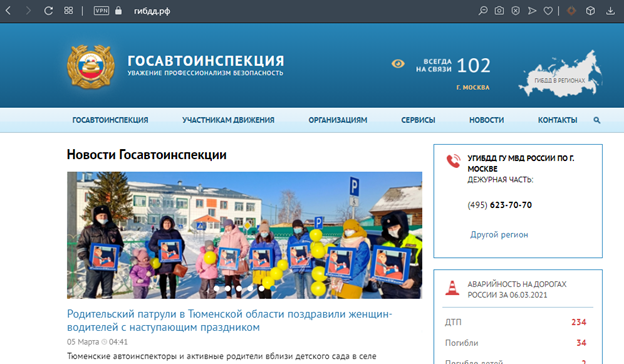
Task: Open the Новости menu
Action: click(486, 120)
